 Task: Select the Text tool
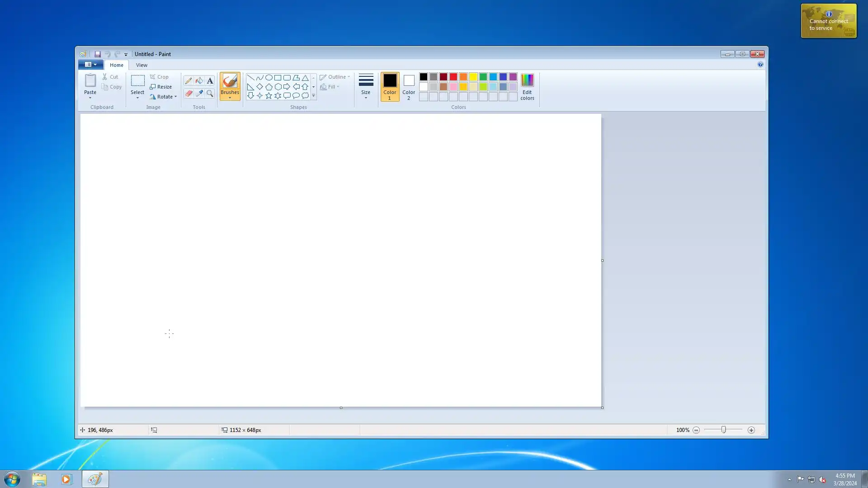click(210, 81)
